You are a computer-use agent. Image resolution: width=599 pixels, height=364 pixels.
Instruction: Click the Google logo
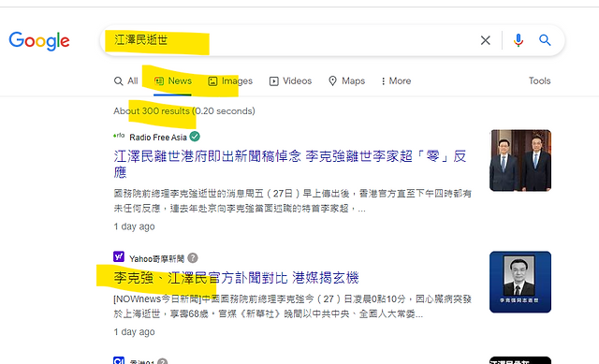tap(39, 41)
